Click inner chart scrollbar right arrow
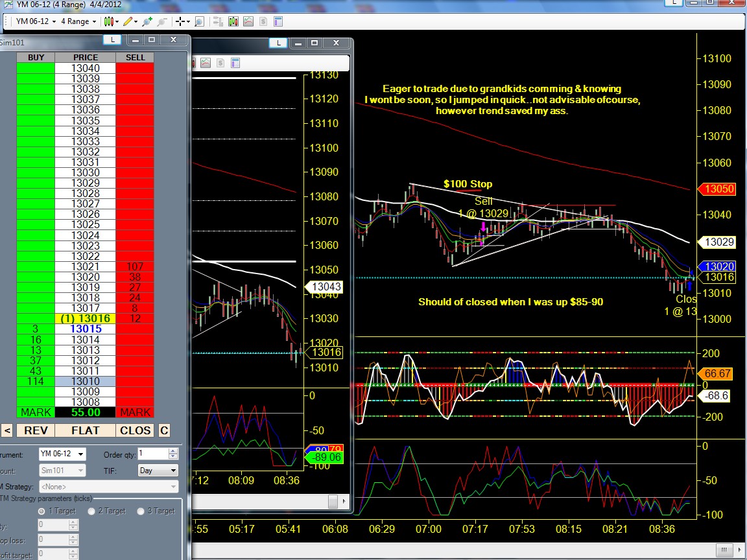The height and width of the screenshot is (560, 747). [344, 502]
